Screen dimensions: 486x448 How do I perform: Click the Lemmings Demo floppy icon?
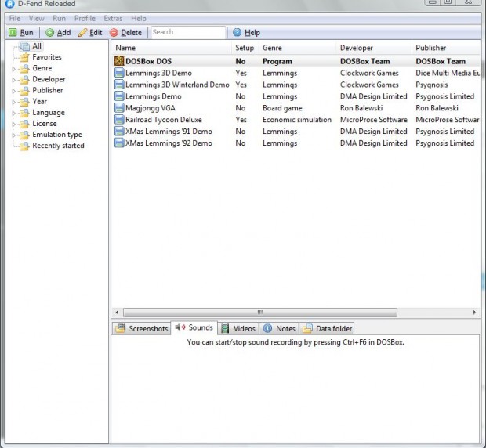point(119,96)
